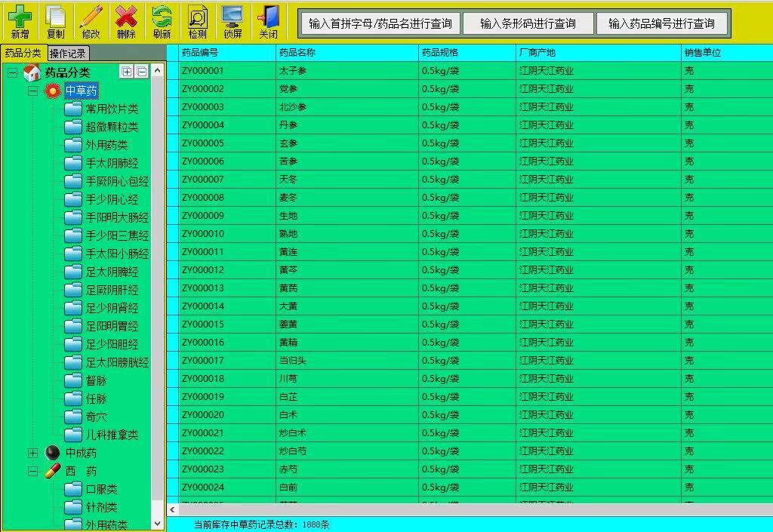Click the 复制 copy icon
Screen dimensions: 773x532
tap(55, 22)
